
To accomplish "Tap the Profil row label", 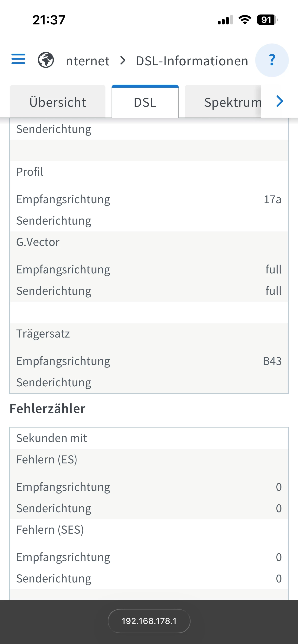I will point(30,172).
